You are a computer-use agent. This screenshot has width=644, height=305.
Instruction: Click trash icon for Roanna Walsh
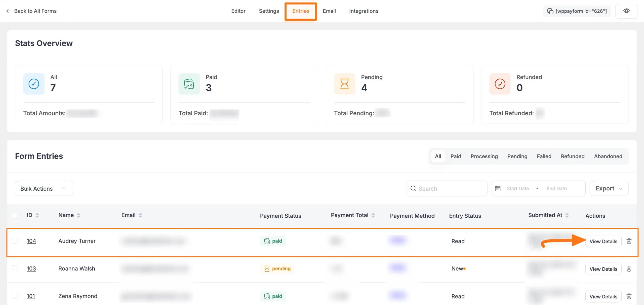click(629, 268)
